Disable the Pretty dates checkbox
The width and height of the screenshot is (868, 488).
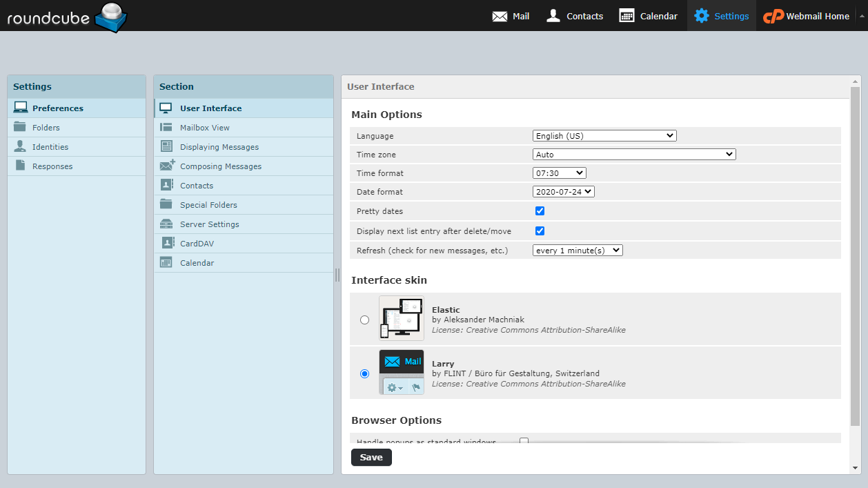pos(539,211)
